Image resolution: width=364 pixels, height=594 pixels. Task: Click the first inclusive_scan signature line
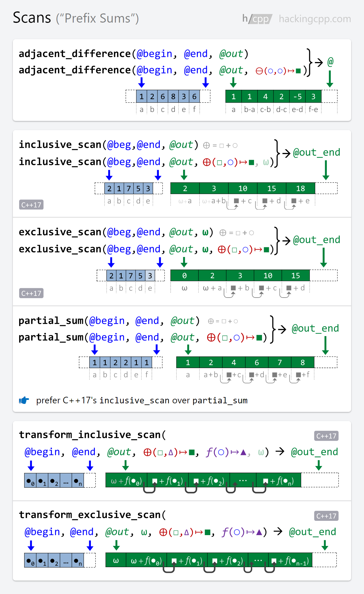[109, 145]
